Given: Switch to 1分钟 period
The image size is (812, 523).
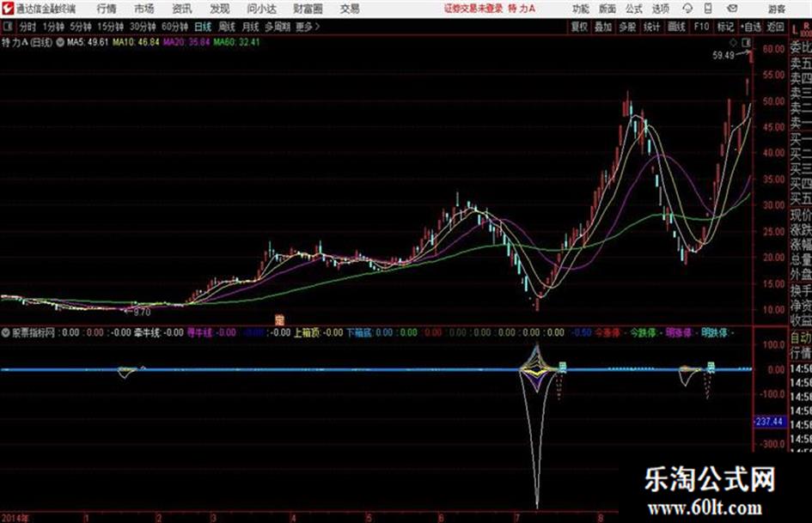Looking at the screenshot, I should (x=53, y=27).
